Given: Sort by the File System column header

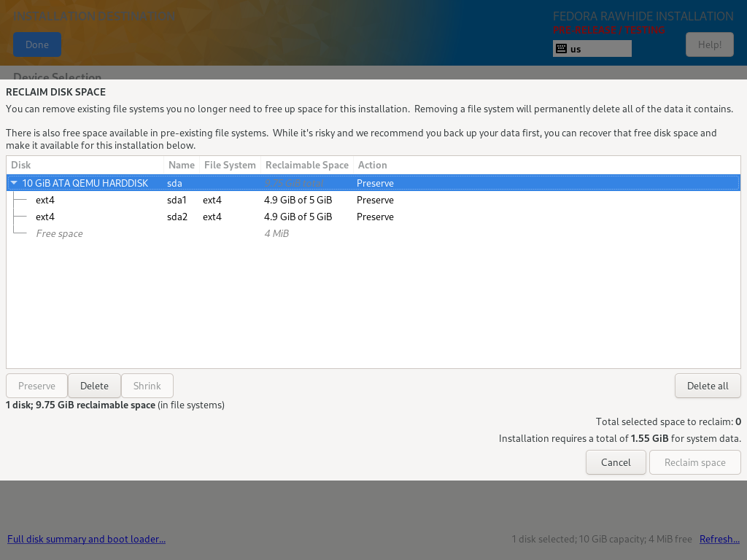Looking at the screenshot, I should coord(230,165).
